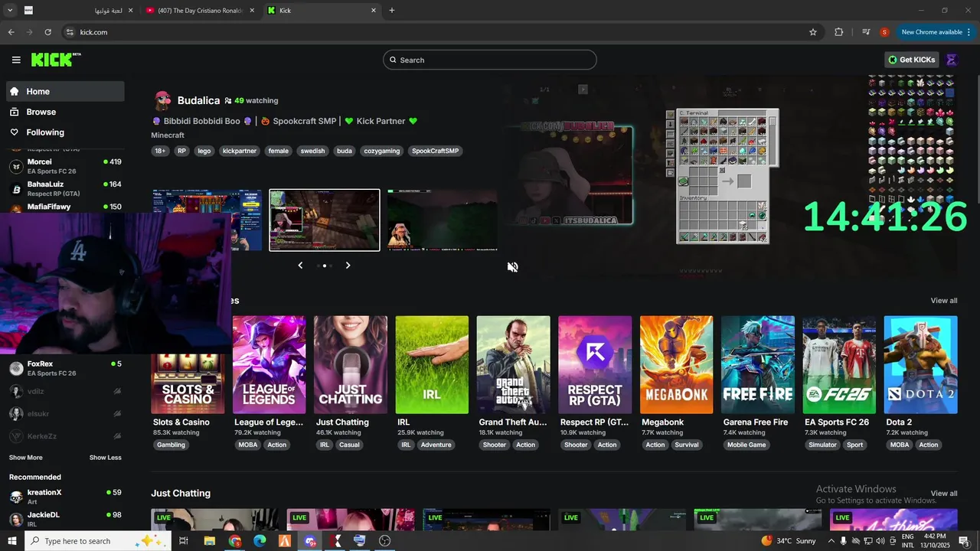
Task: Click View all for Just Chatting section
Action: (x=944, y=494)
